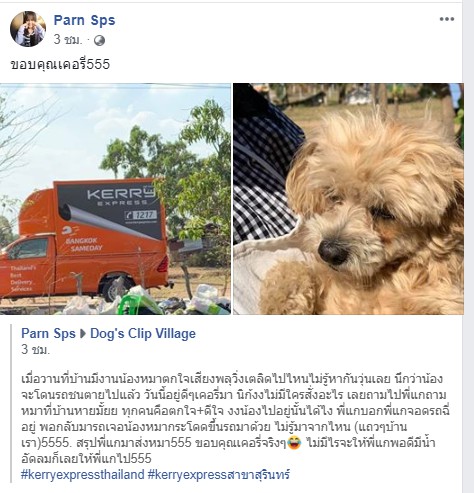Click the Parn Sps profile picture
Viewport: 474px width, 493px height.
28,29
